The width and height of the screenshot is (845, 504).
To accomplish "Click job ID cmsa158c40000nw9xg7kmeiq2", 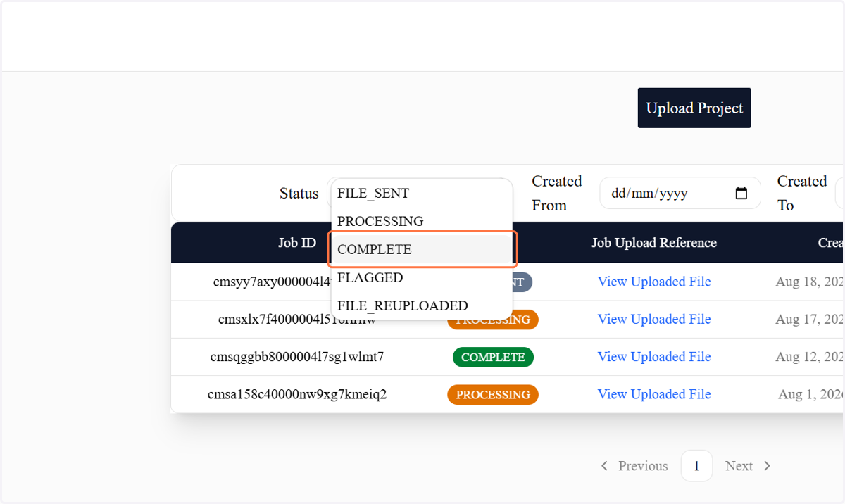I will tap(297, 394).
